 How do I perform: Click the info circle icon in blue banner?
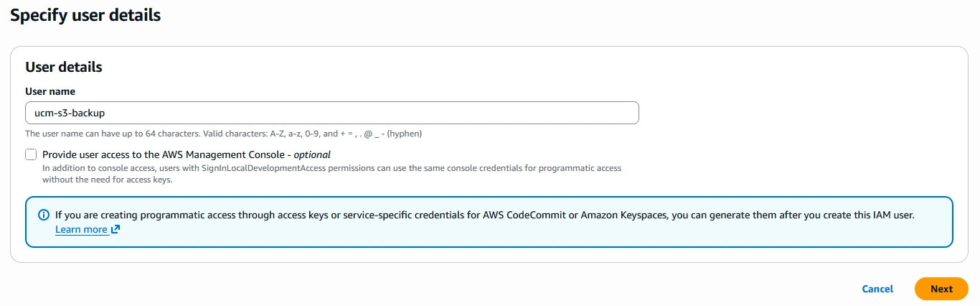tap(44, 215)
